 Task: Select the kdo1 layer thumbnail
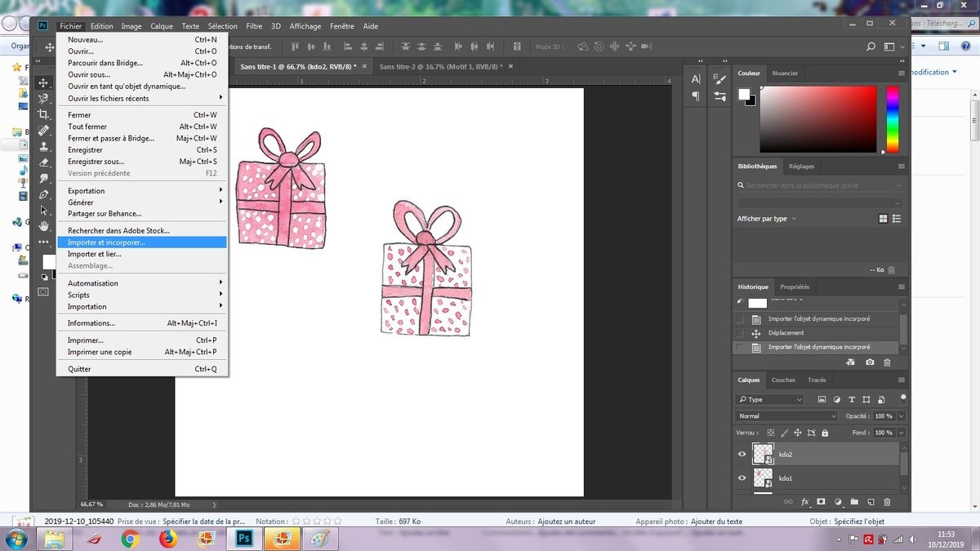click(x=763, y=478)
